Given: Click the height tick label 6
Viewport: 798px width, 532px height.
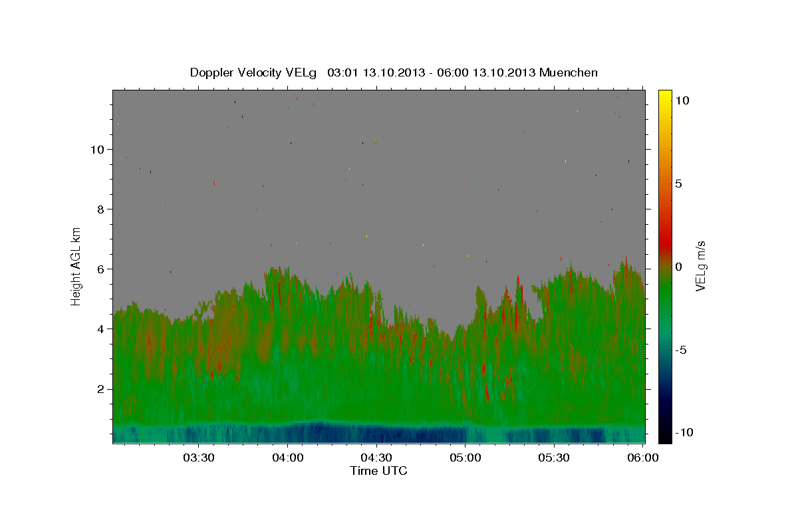Looking at the screenshot, I should click(102, 269).
